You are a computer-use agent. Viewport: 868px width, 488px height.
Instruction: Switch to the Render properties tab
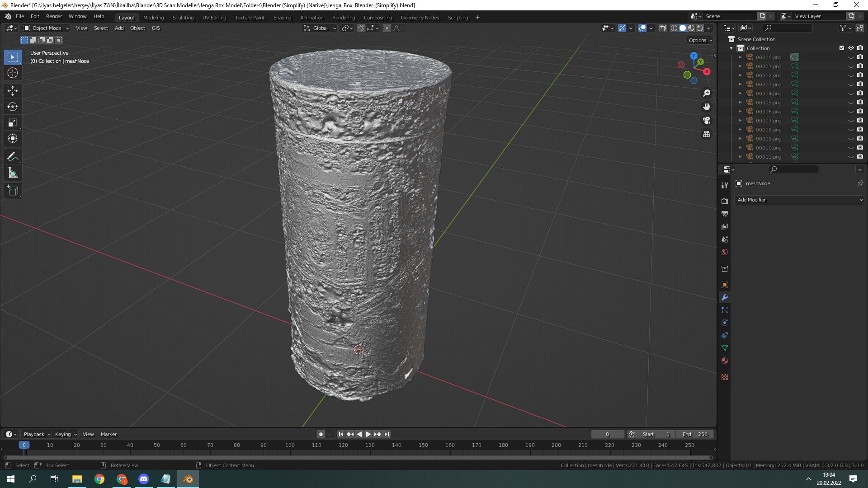coord(725,201)
